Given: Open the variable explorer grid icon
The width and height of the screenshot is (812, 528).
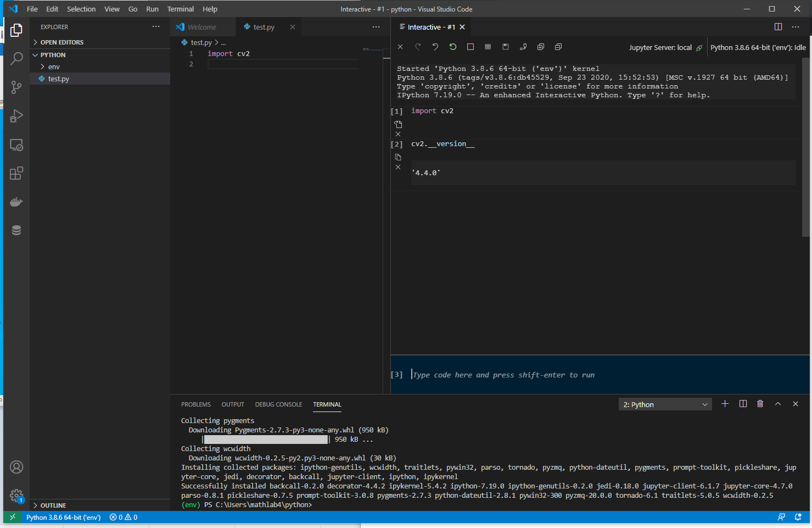Looking at the screenshot, I should pyautogui.click(x=488, y=47).
